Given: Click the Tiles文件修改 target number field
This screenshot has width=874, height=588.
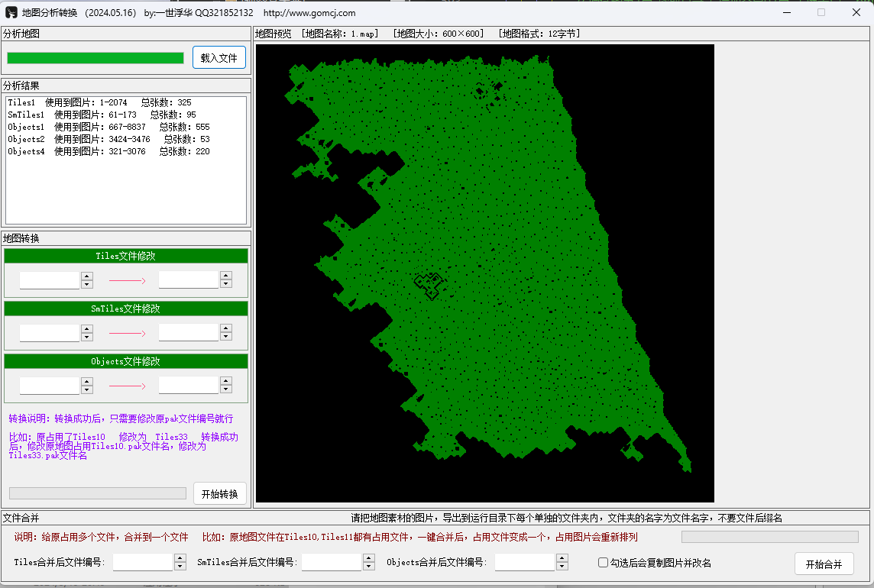Looking at the screenshot, I should click(x=189, y=279).
